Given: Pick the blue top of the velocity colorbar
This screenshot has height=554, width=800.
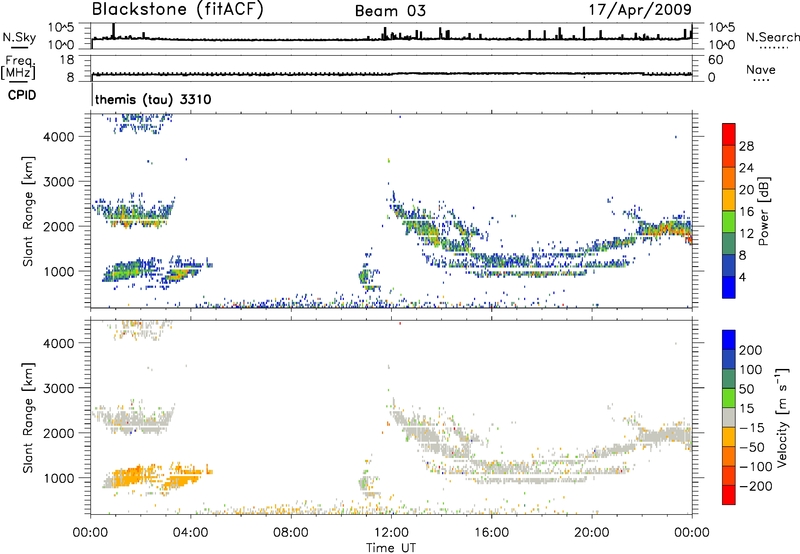Looking at the screenshot, I should pos(729,340).
